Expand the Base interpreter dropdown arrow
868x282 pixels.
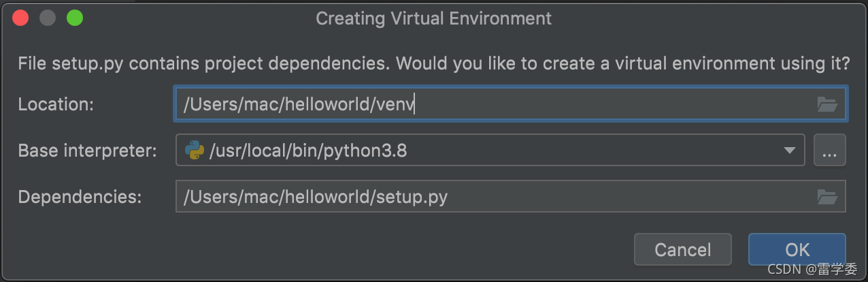point(789,151)
